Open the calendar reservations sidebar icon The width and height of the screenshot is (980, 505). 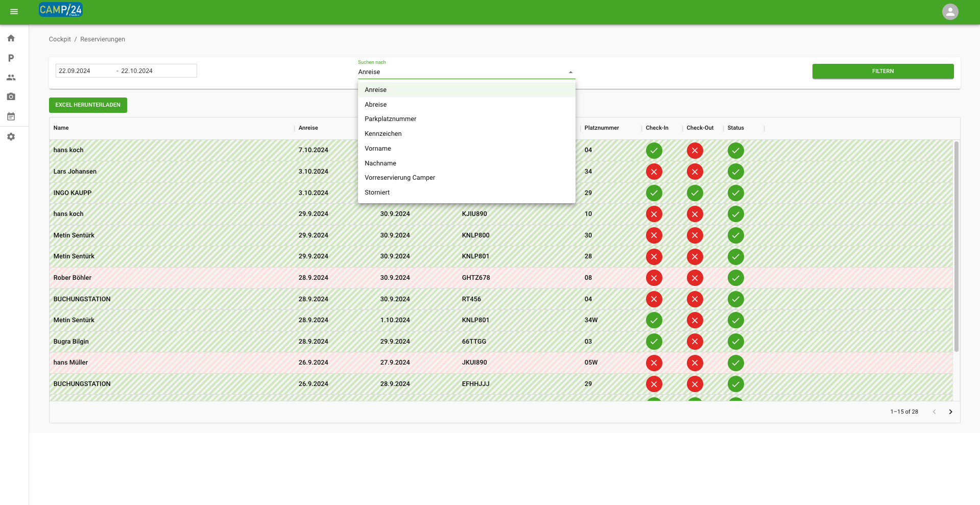[11, 117]
